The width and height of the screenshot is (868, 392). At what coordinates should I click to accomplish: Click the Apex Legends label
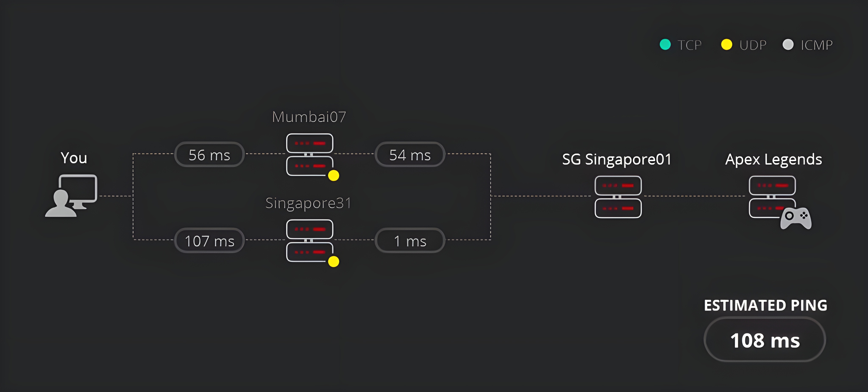click(773, 159)
